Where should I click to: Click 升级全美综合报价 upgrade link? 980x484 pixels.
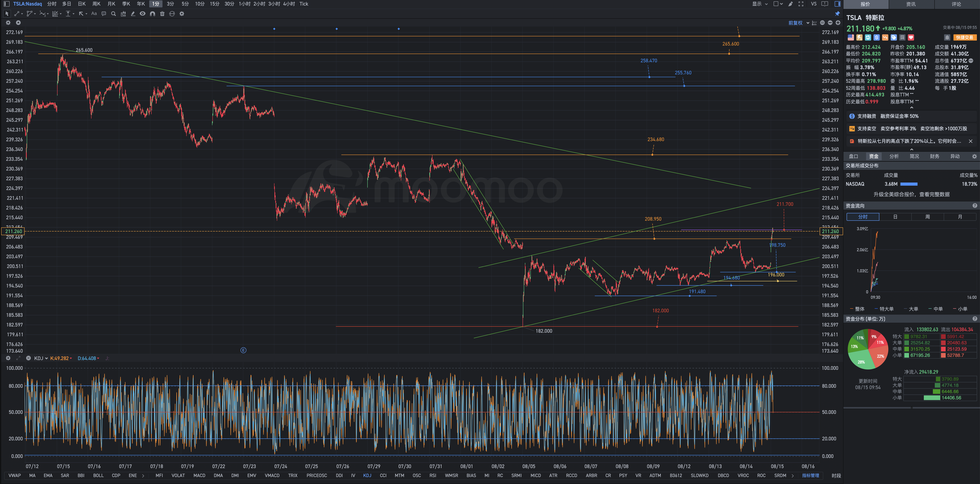[x=912, y=194]
